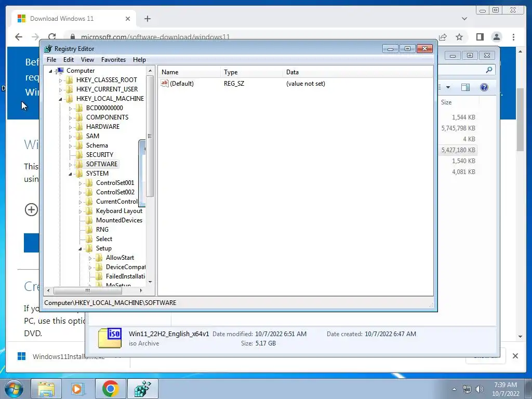Image resolution: width=532 pixels, height=399 pixels.
Task: Select the SECURITY folder icon
Action: click(x=79, y=155)
